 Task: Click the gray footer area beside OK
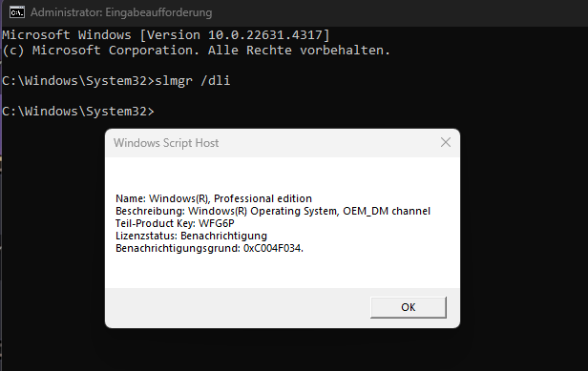[237, 307]
